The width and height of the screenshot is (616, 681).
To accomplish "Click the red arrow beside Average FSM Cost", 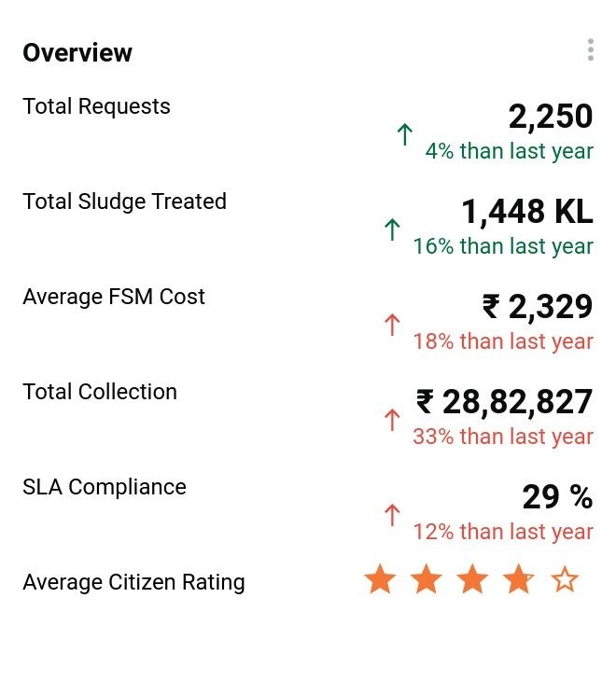I will coord(392,326).
